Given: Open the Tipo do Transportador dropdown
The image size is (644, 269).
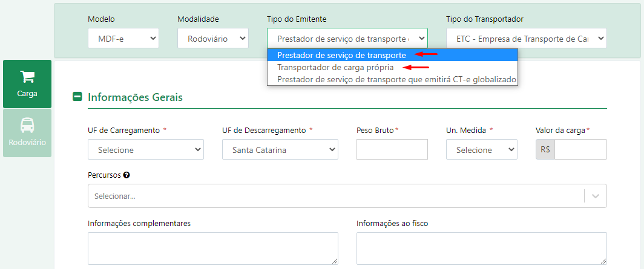Looking at the screenshot, I should [526, 38].
